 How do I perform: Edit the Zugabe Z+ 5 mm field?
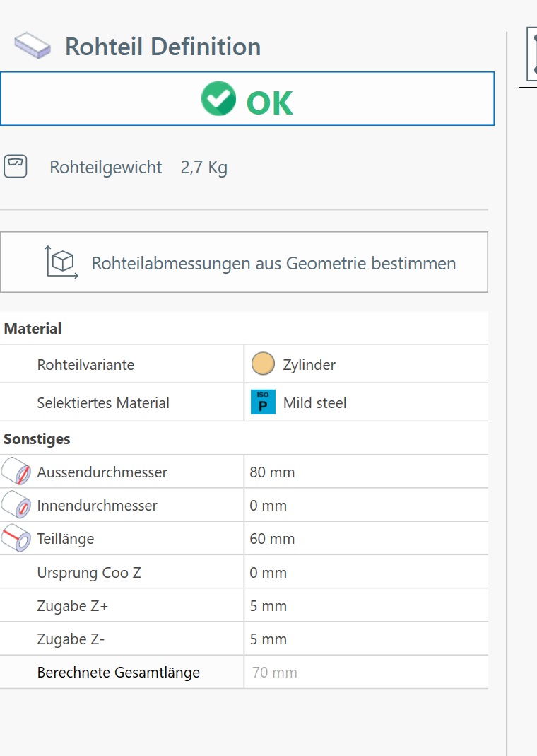[366, 605]
